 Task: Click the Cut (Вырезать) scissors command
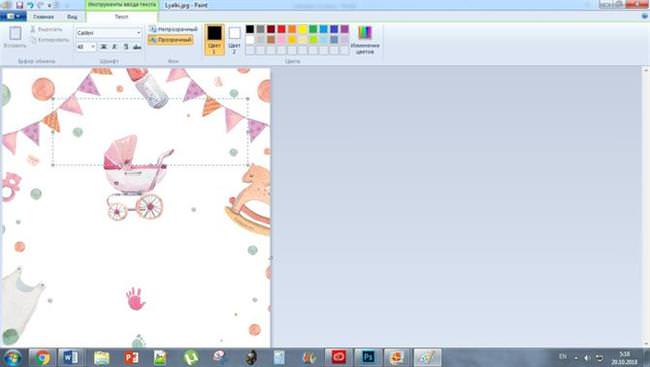[x=46, y=29]
